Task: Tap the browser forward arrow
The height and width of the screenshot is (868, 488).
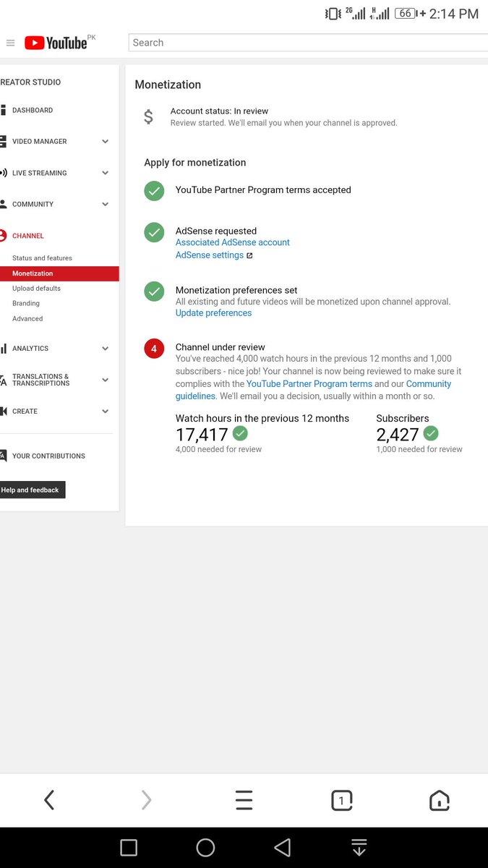Action: (x=147, y=799)
